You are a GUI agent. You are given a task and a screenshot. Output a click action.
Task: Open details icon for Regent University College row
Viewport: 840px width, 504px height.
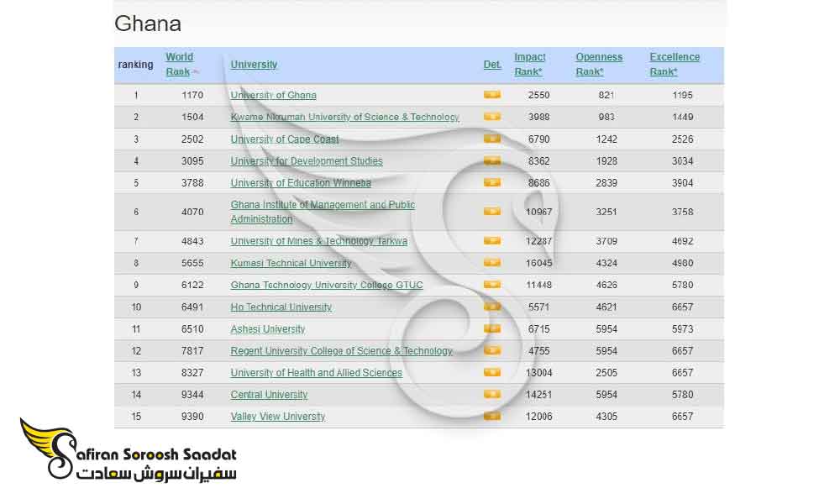[491, 351]
